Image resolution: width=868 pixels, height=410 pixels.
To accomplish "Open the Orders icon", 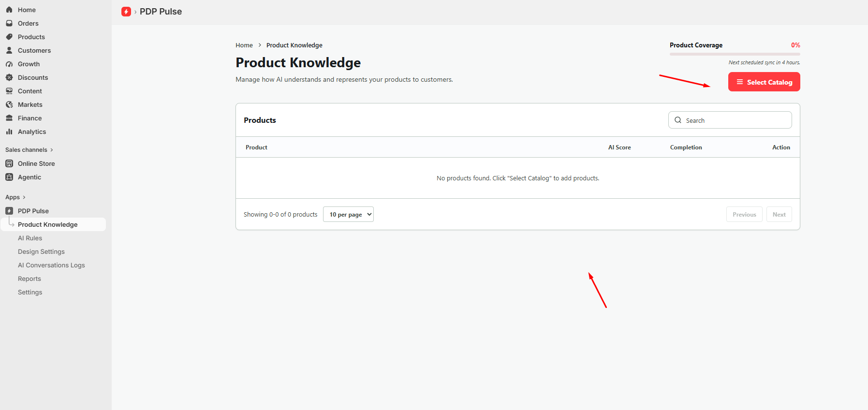I will tap(9, 23).
